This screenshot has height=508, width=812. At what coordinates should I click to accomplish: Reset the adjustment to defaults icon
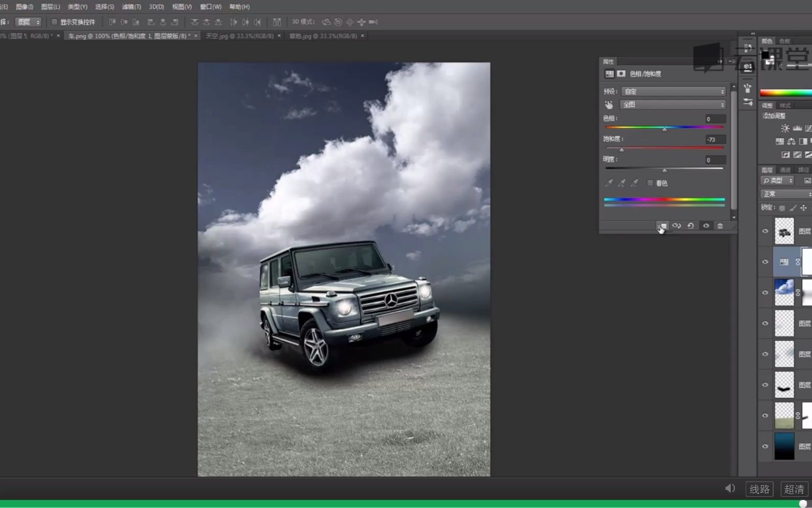[x=690, y=225]
